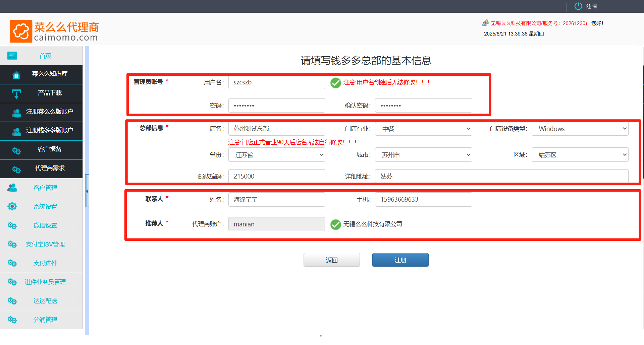Click the user avatar icon beside company name
Image resolution: width=644 pixels, height=345 pixels.
tap(485, 23)
